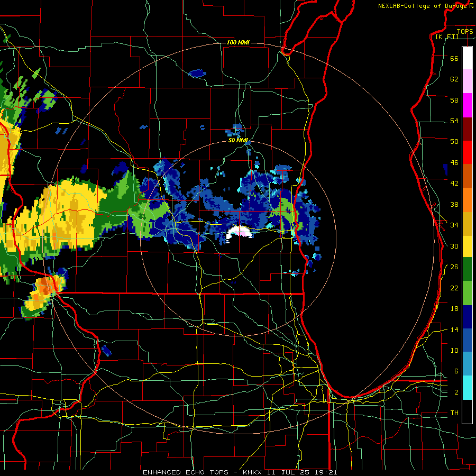The image size is (476, 476).
Task: Select the light green scale swatch
Action: pos(467,293)
